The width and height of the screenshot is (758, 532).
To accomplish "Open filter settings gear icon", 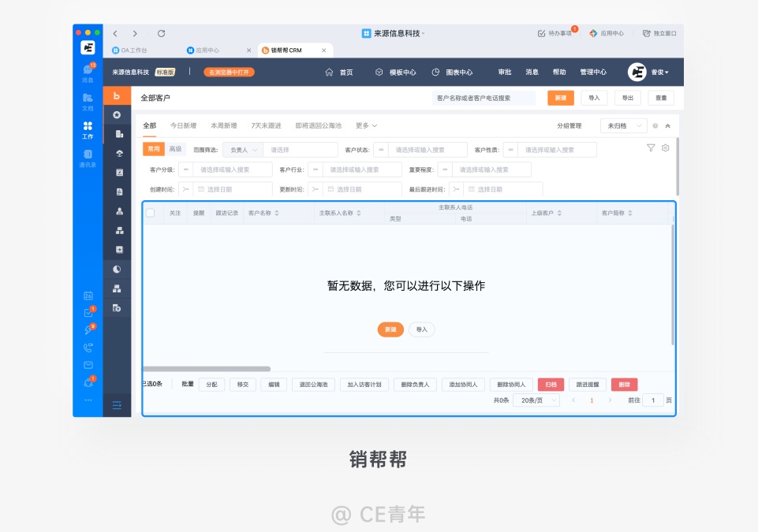I will 665,148.
